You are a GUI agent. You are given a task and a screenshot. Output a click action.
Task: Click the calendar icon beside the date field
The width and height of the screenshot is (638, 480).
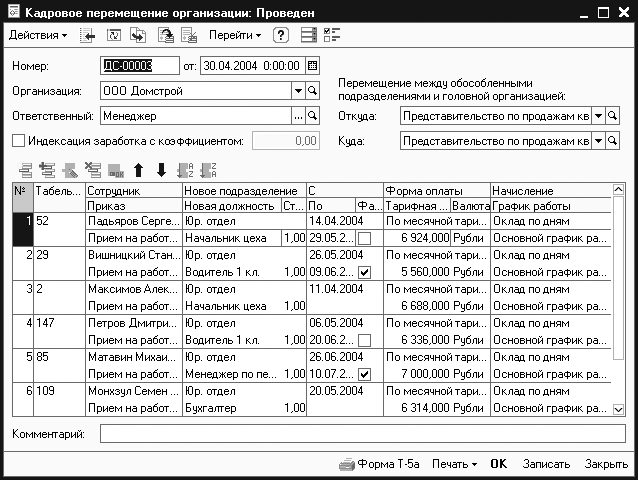click(312, 66)
